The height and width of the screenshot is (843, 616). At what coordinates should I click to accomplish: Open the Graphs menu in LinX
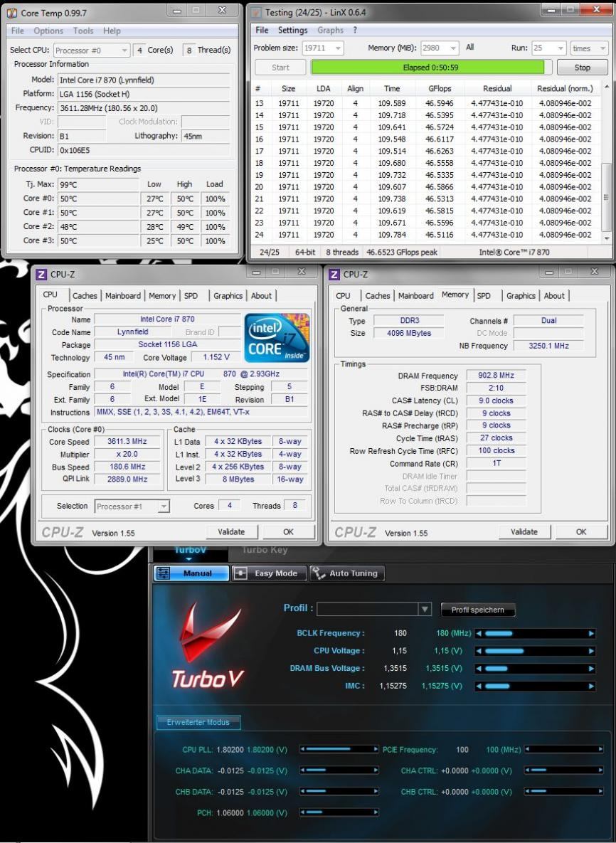[330, 30]
